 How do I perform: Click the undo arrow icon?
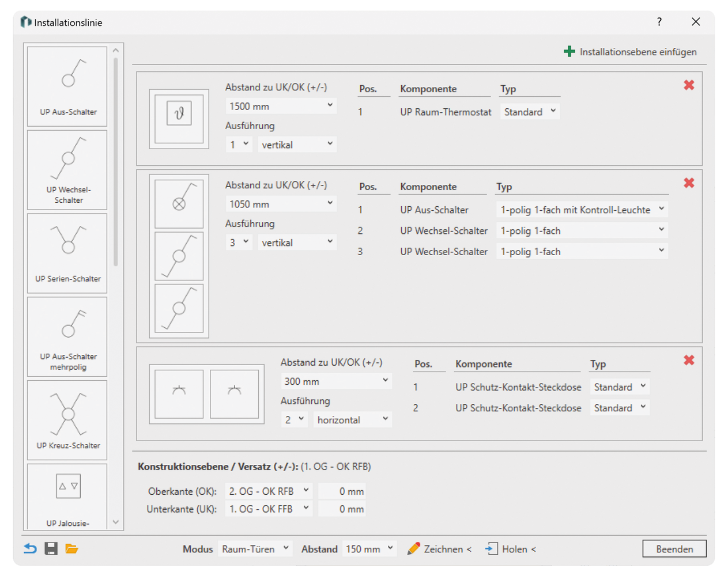point(30,549)
